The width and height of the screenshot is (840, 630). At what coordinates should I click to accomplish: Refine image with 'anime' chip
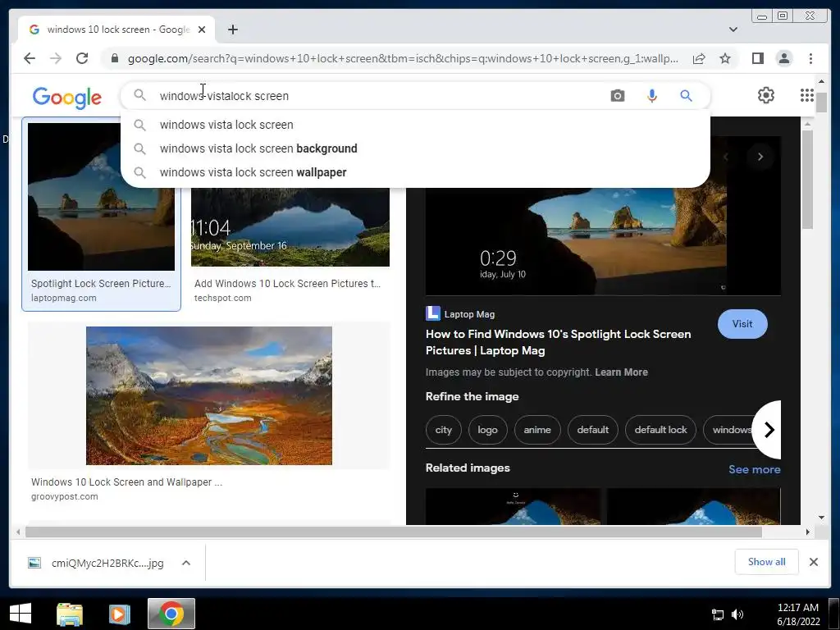[x=536, y=430]
